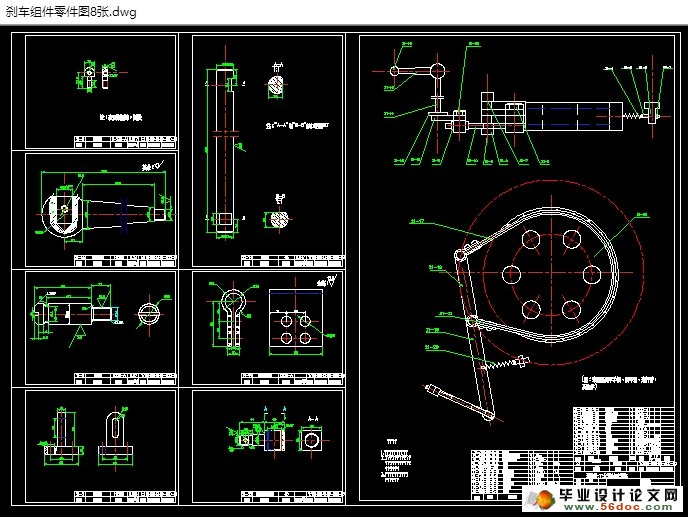Select the tall vertical rod drawing sheet

coord(266,150)
